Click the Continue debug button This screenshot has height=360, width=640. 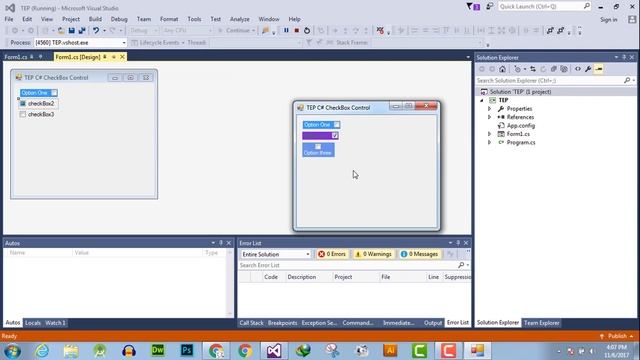(234, 31)
